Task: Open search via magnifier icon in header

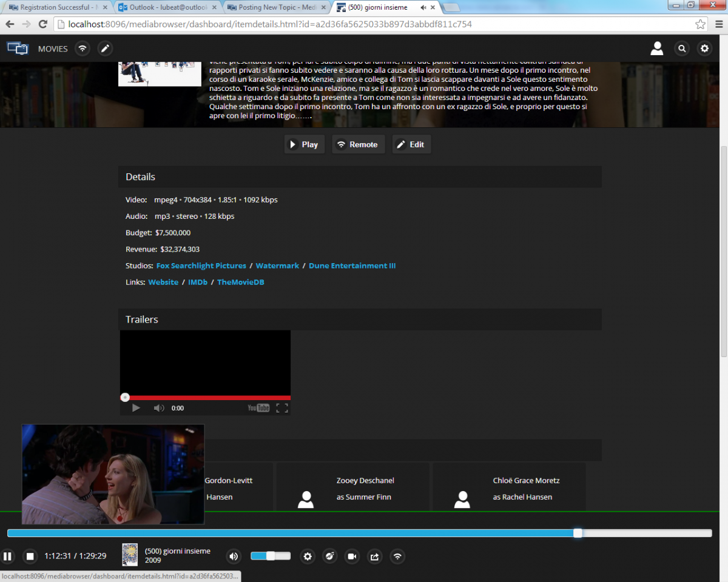Action: coord(682,48)
